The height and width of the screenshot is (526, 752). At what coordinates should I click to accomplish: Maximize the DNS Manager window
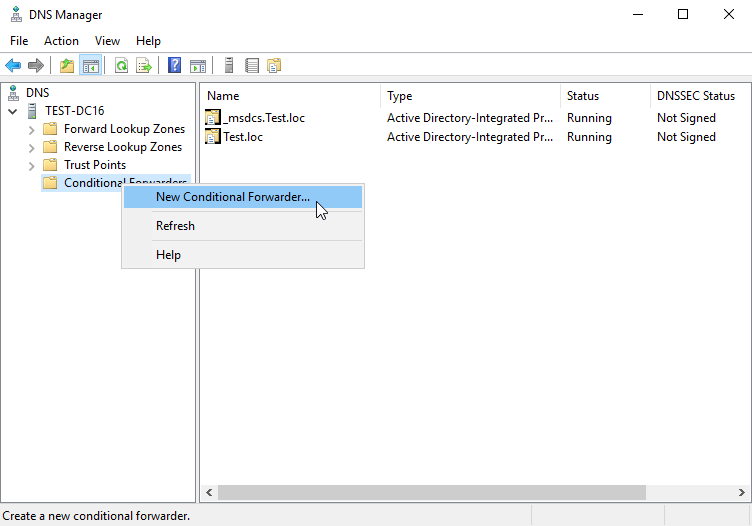(683, 14)
